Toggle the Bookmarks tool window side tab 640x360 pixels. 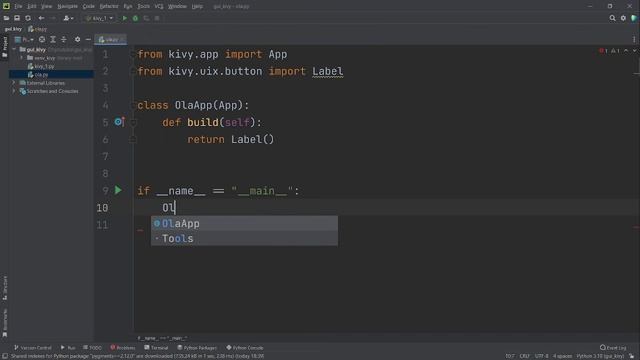point(4,323)
